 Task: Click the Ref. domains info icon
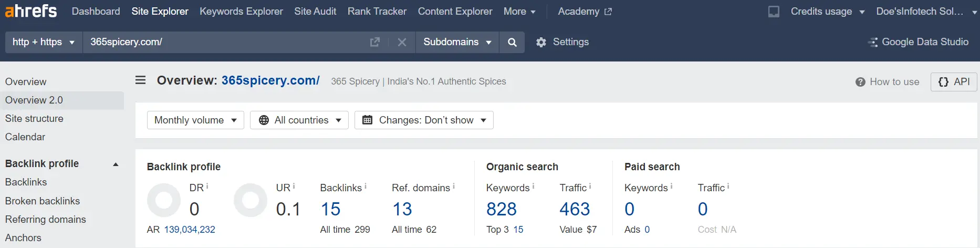pyautogui.click(x=454, y=186)
